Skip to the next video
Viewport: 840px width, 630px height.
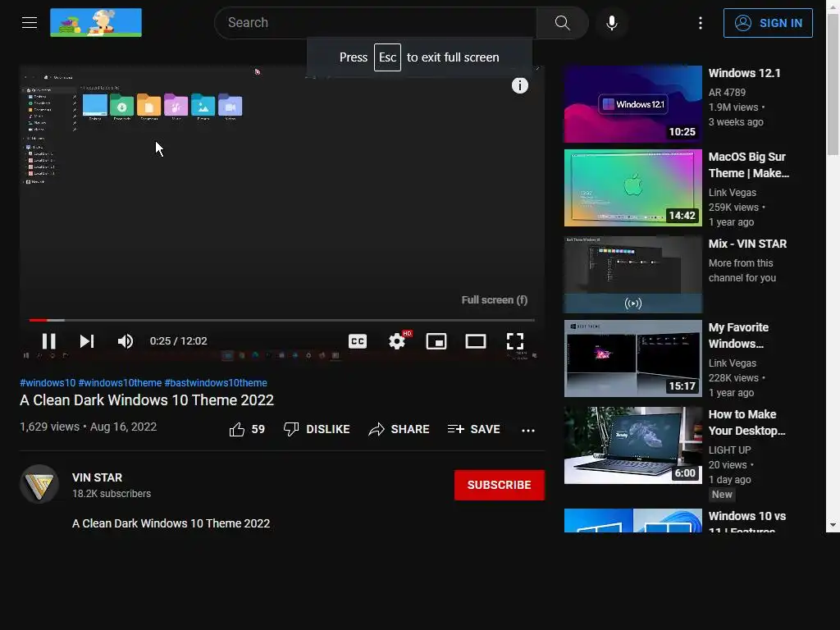point(87,340)
